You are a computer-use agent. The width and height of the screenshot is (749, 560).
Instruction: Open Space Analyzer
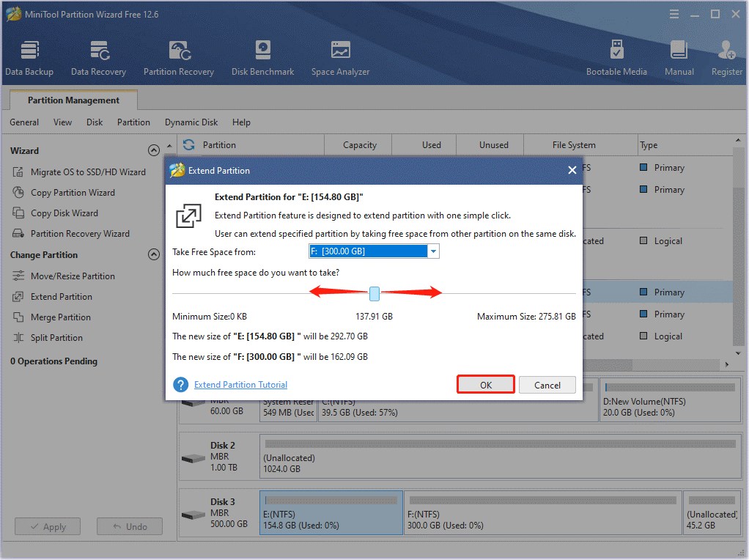pyautogui.click(x=340, y=59)
